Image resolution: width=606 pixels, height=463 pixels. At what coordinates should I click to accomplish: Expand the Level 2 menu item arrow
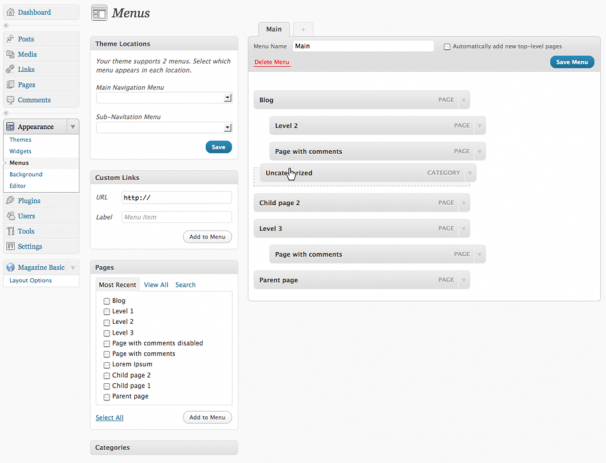pos(480,126)
